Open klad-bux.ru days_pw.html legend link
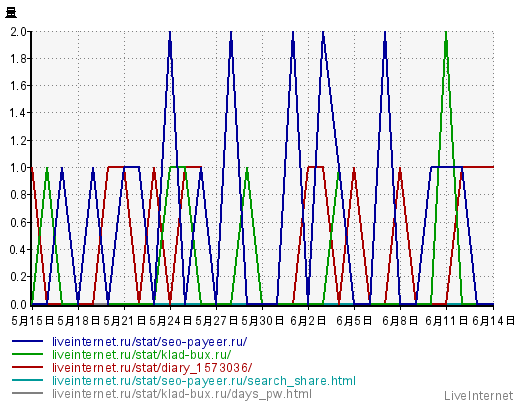This screenshot has width=520, height=405. click(182, 394)
